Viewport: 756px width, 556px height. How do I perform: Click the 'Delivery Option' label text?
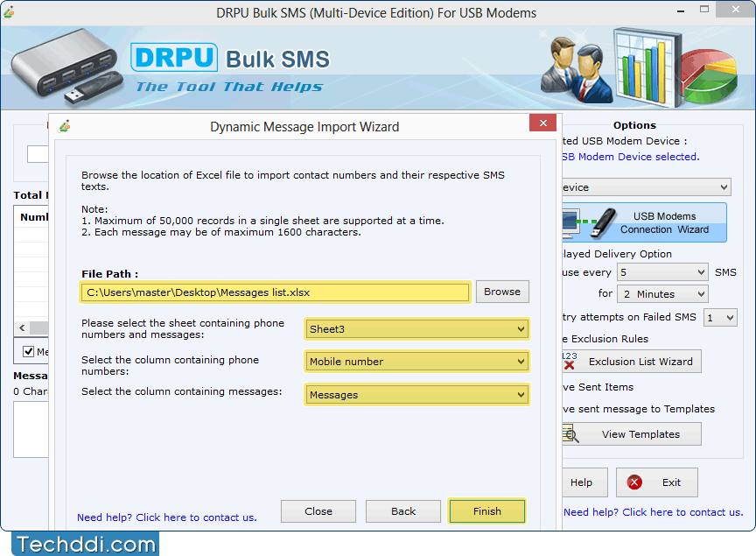633,254
